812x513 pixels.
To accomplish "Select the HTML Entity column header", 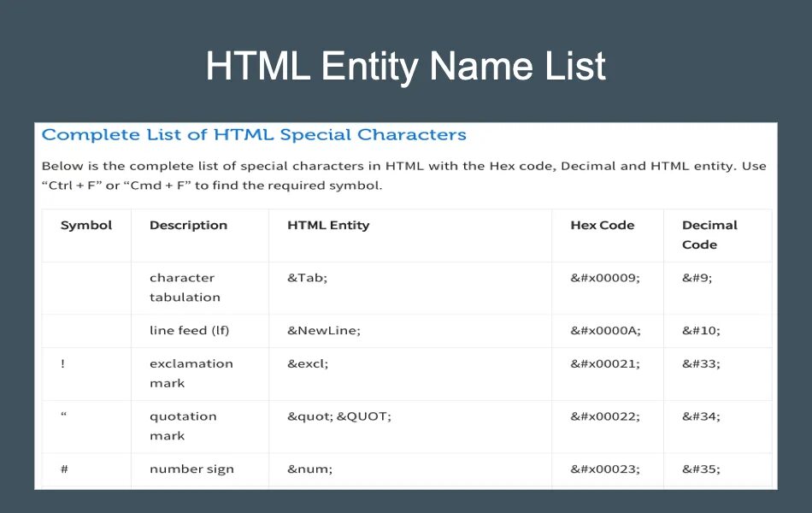I will point(328,226).
